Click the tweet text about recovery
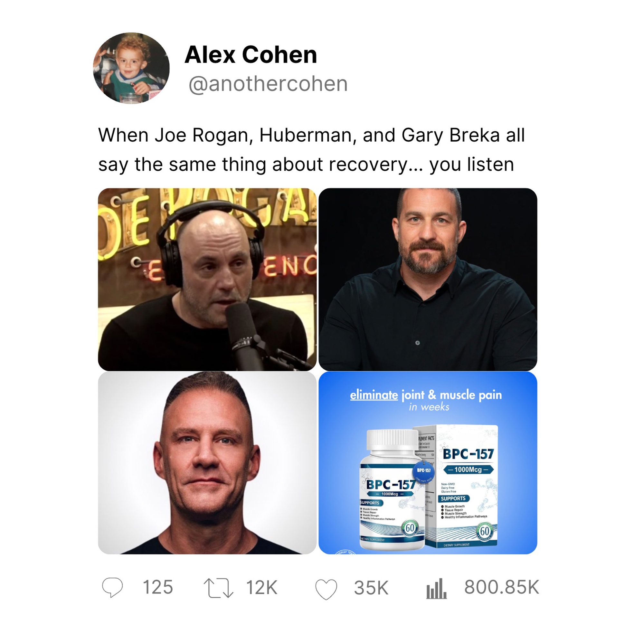644x644 pixels. [311, 150]
